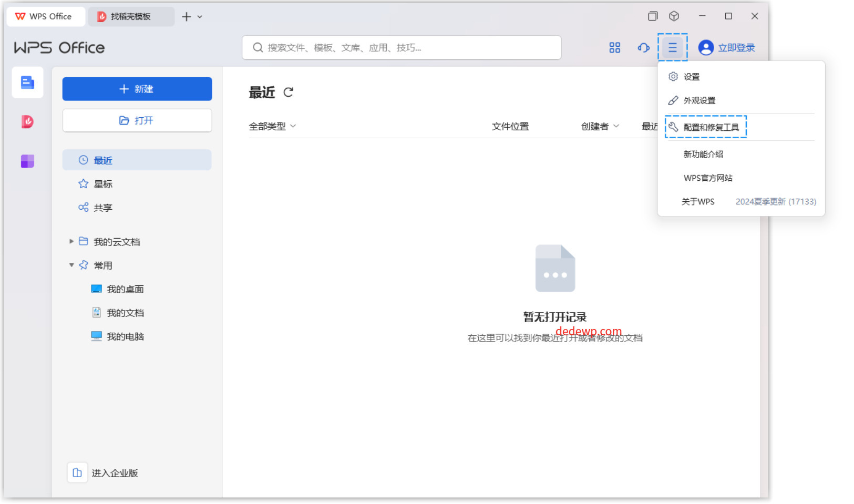Click the enterprise edition building icon
Viewport: 854px width, 504px height.
coord(77,472)
